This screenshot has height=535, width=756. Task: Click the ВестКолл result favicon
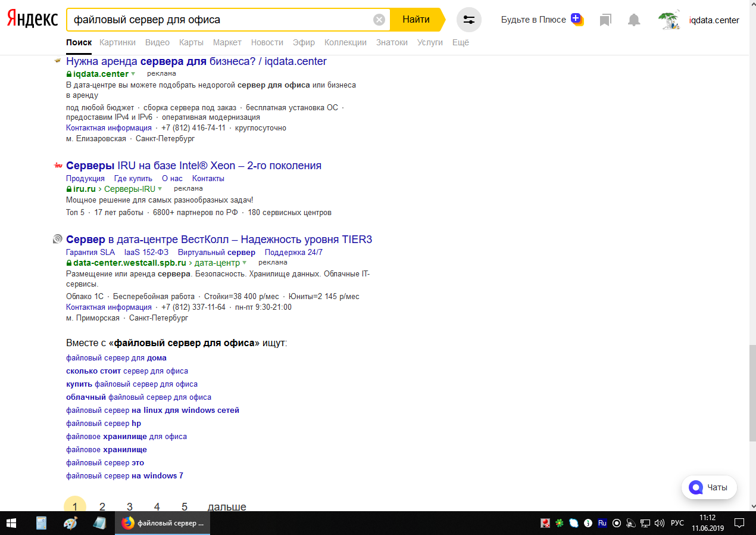(58, 239)
